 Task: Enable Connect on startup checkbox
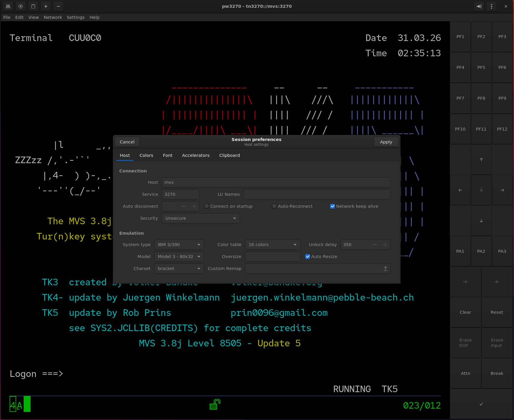click(207, 206)
